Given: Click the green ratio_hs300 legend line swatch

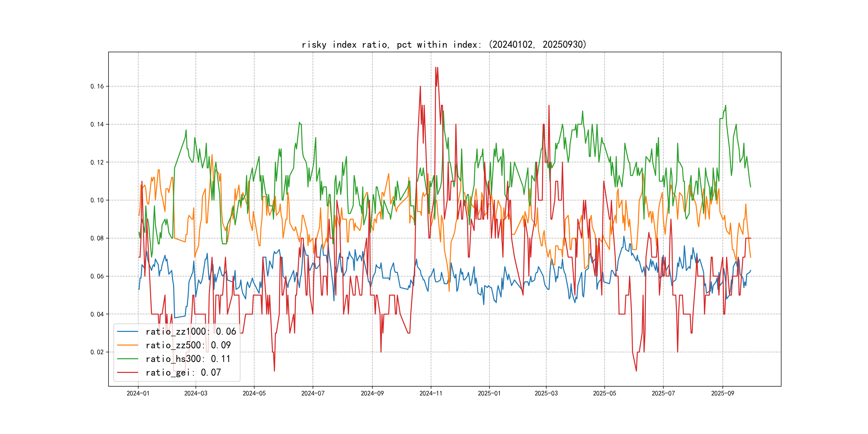Looking at the screenshot, I should point(127,359).
